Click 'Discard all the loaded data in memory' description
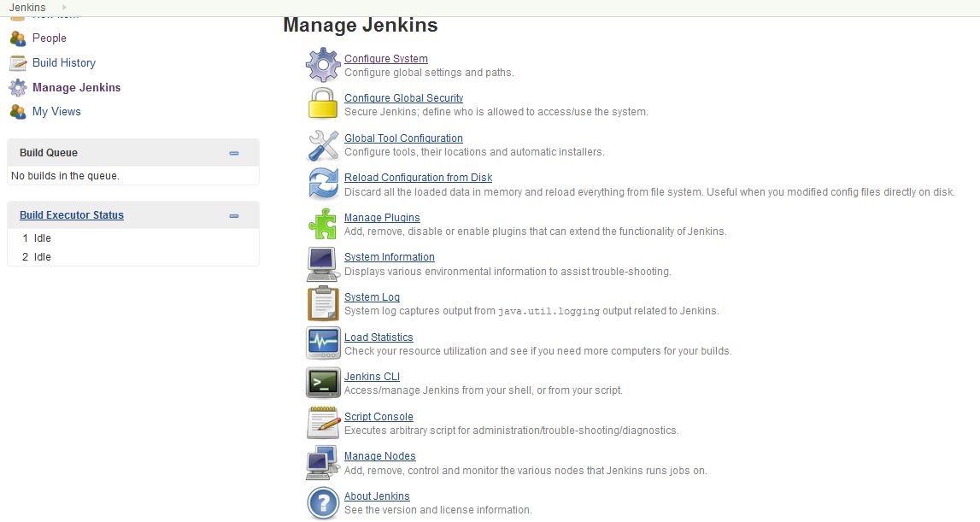 pyautogui.click(x=649, y=192)
